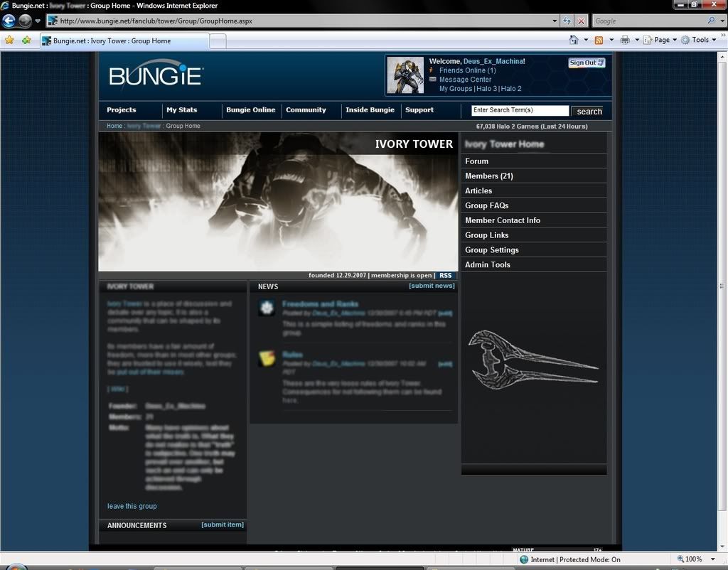Viewport: 728px width, 570px height.
Task: Select Forum in the group sidebar
Action: point(476,161)
